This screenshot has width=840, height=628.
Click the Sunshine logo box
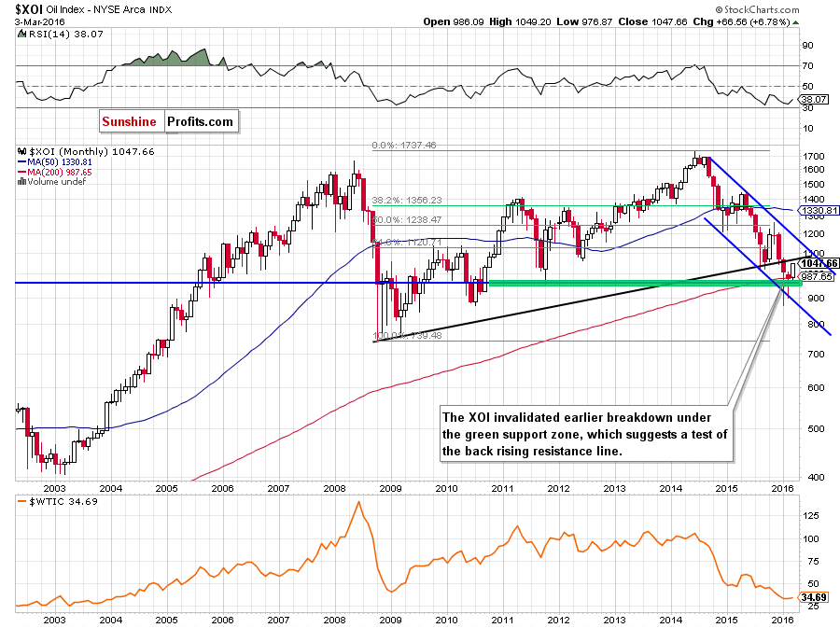130,121
